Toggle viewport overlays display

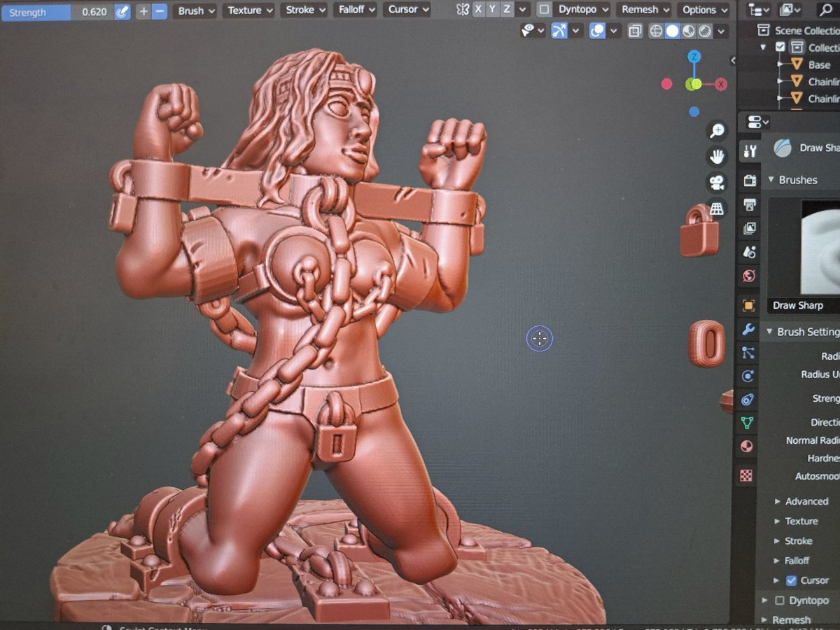598,31
